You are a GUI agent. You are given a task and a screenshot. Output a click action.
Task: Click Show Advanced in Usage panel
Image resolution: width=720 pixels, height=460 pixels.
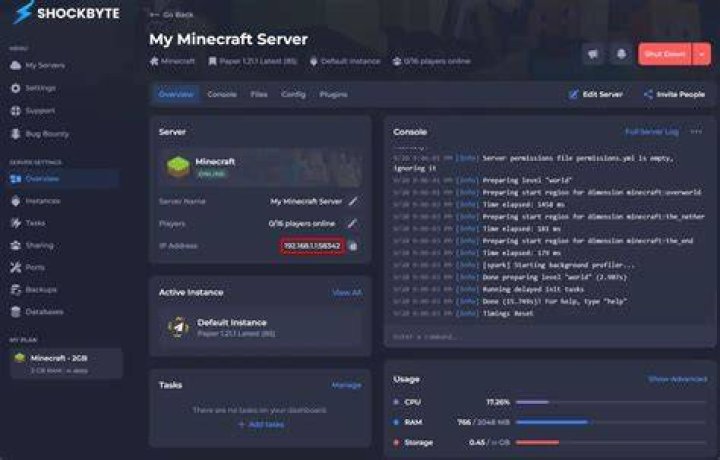point(677,379)
